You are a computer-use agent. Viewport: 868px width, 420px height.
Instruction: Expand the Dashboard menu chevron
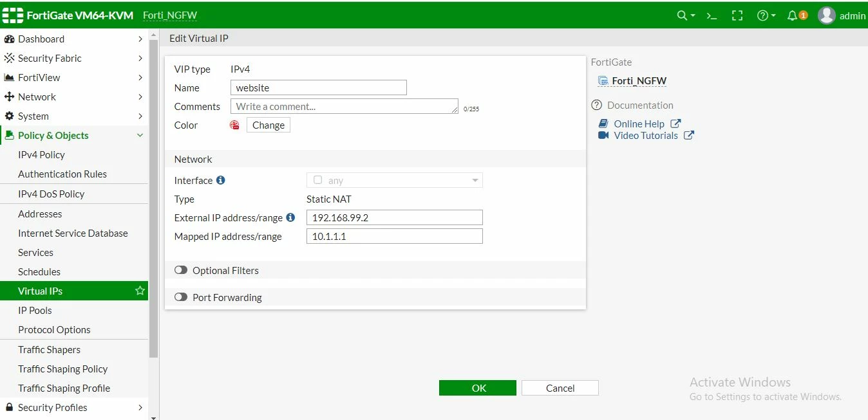pyautogui.click(x=140, y=39)
